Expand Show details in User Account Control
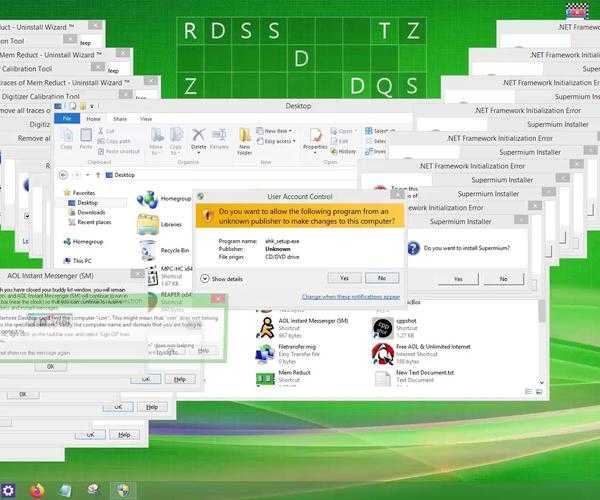 tap(222, 279)
